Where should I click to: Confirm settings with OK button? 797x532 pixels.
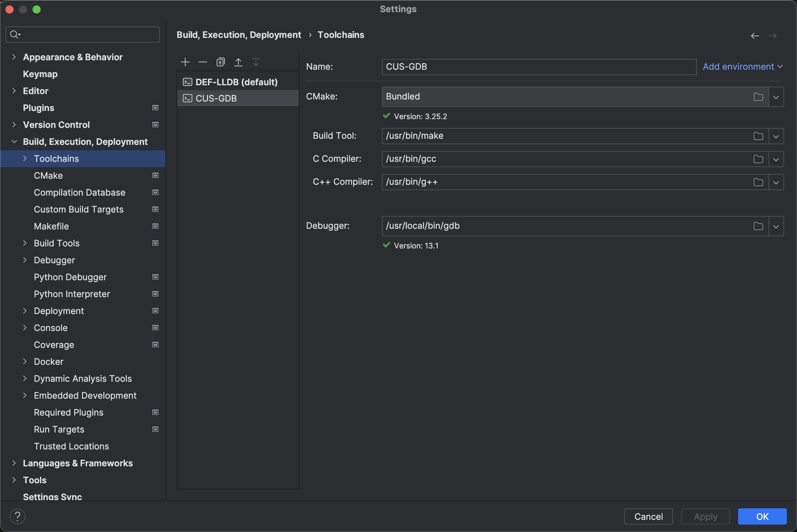click(x=762, y=516)
